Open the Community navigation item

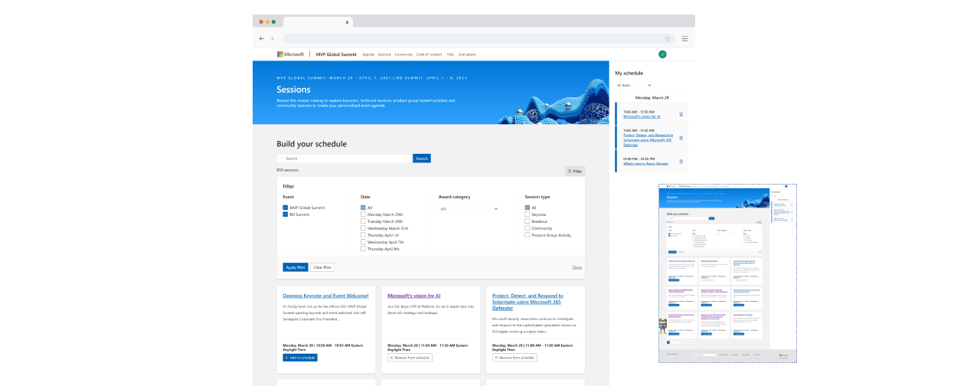tap(403, 54)
